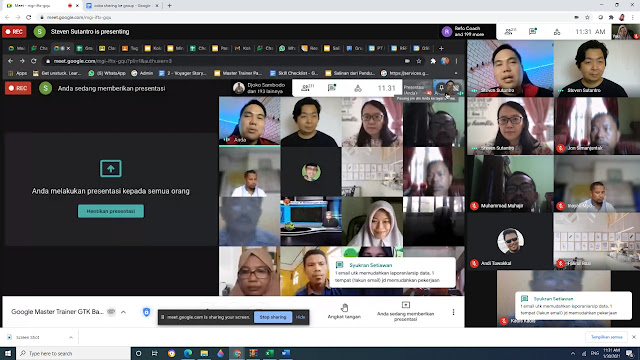Screen dimensions: 640x360
Task: Open Admin bookmark in shared screen
Action: tap(142, 73)
